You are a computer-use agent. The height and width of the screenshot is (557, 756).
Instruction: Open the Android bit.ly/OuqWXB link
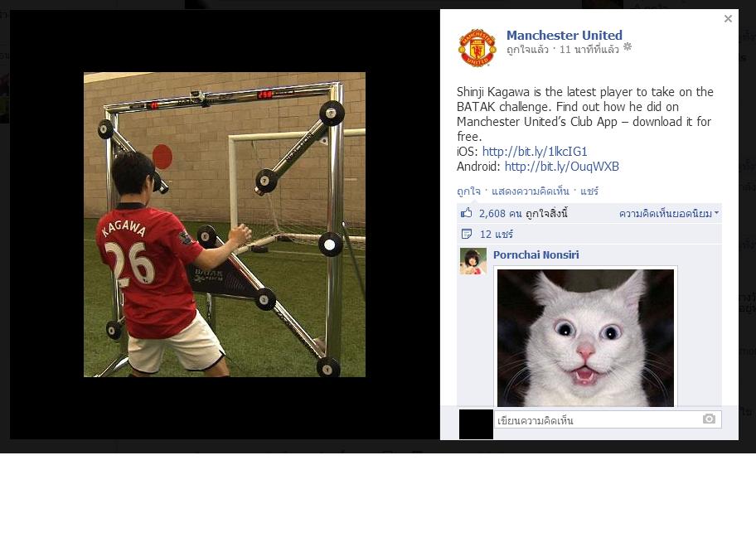pos(562,167)
